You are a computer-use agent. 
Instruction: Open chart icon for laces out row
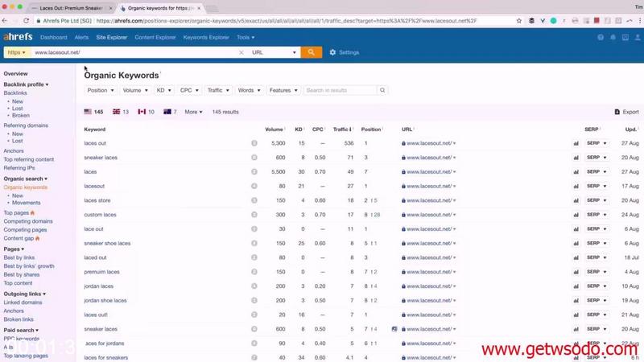pyautogui.click(x=576, y=143)
